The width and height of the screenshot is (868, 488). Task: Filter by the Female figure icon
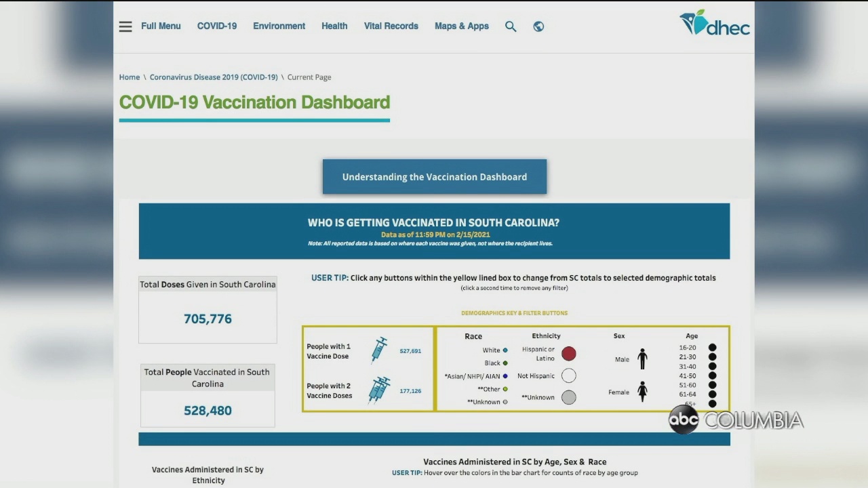(x=642, y=391)
